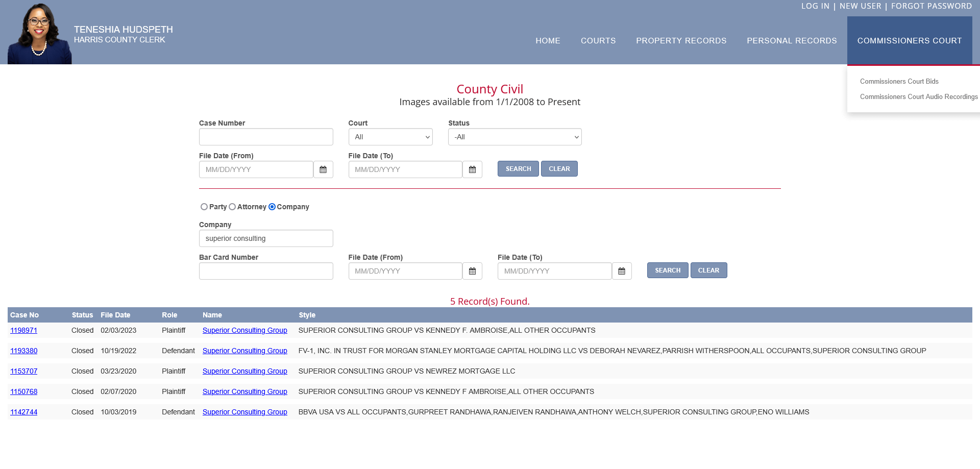Expand the Status dropdown
Screen dimensions: 980x469
(x=514, y=137)
